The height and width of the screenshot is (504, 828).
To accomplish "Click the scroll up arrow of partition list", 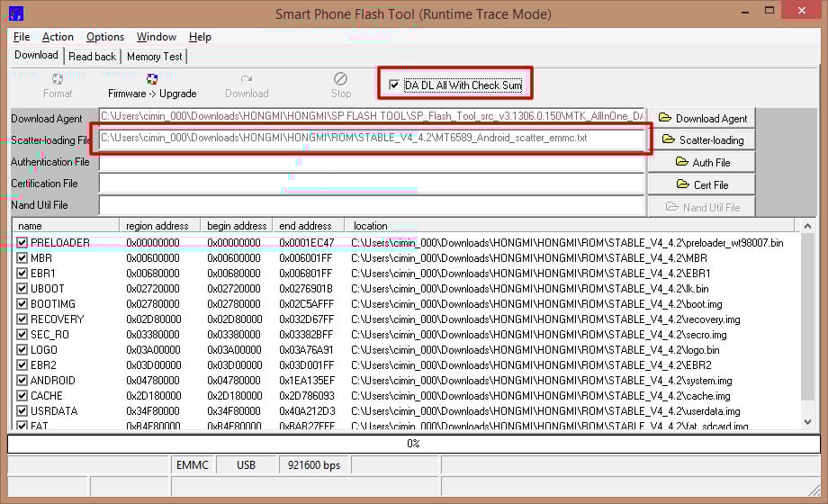I will coord(807,226).
